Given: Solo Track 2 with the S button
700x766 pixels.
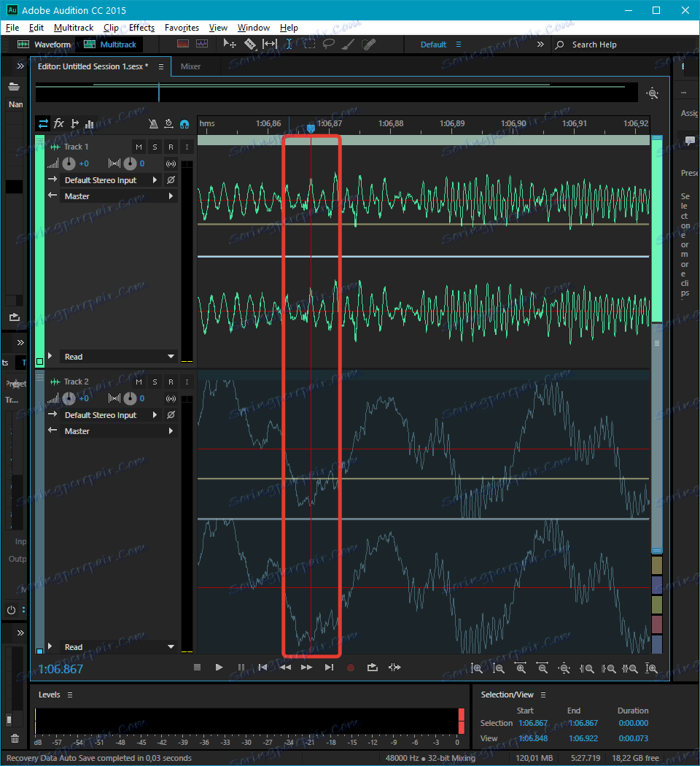Looking at the screenshot, I should click(155, 382).
